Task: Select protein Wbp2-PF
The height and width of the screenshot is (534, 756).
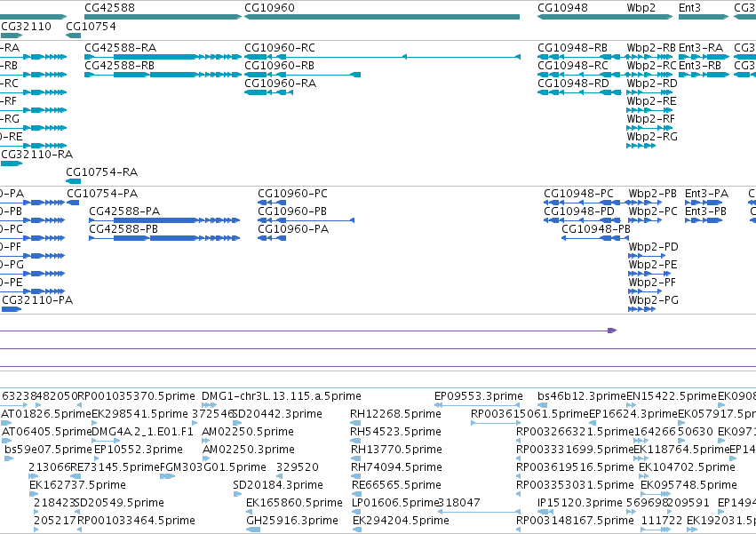Action: pyautogui.click(x=652, y=283)
